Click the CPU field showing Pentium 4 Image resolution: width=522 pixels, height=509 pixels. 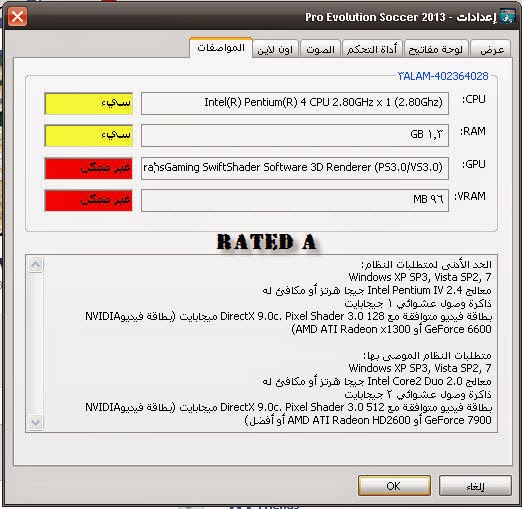tap(295, 103)
